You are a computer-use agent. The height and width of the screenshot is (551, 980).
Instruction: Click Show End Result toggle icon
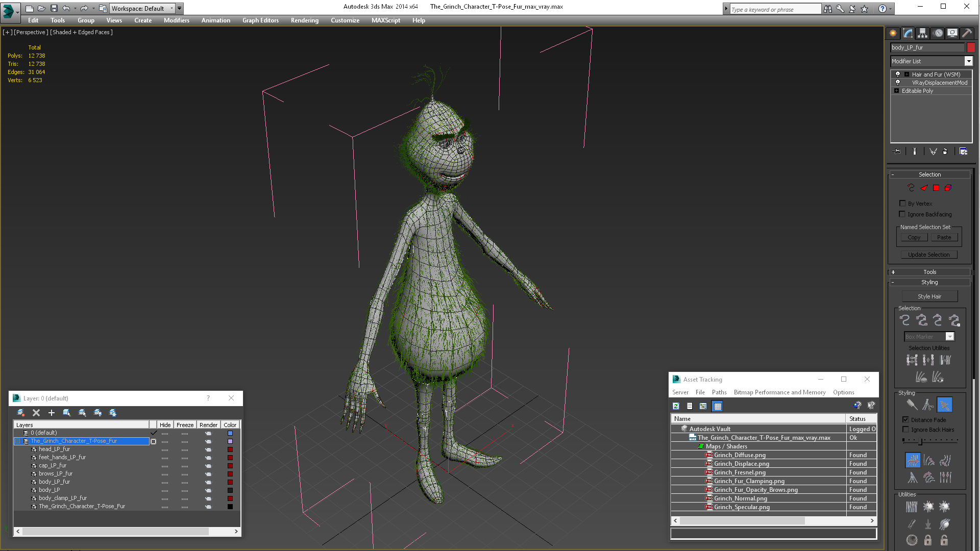[x=915, y=152]
